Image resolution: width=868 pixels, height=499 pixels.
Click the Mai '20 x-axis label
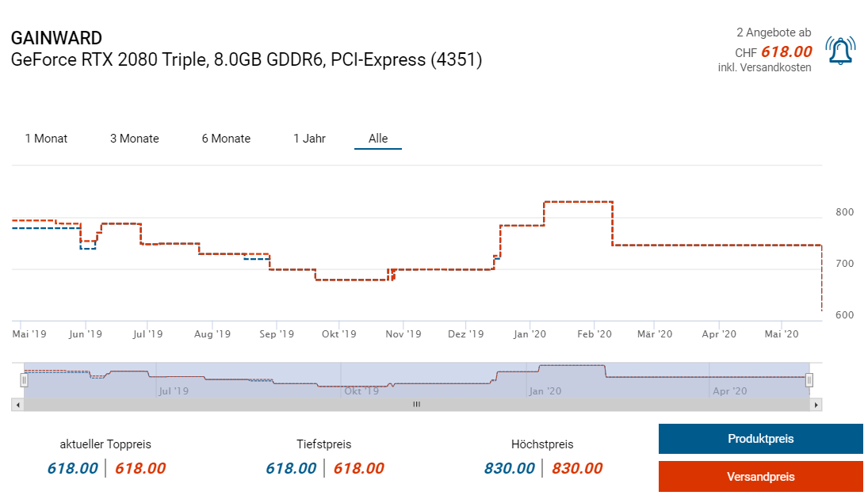pos(782,334)
